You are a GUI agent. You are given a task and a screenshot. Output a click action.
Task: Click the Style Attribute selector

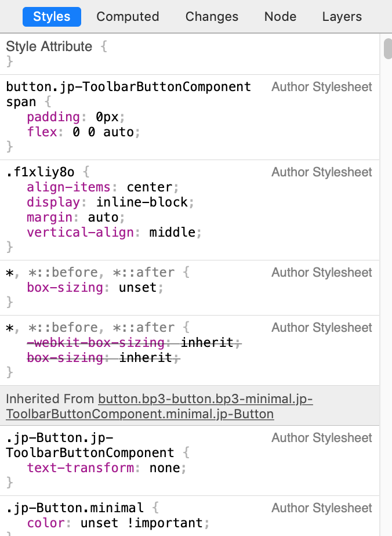pos(49,46)
